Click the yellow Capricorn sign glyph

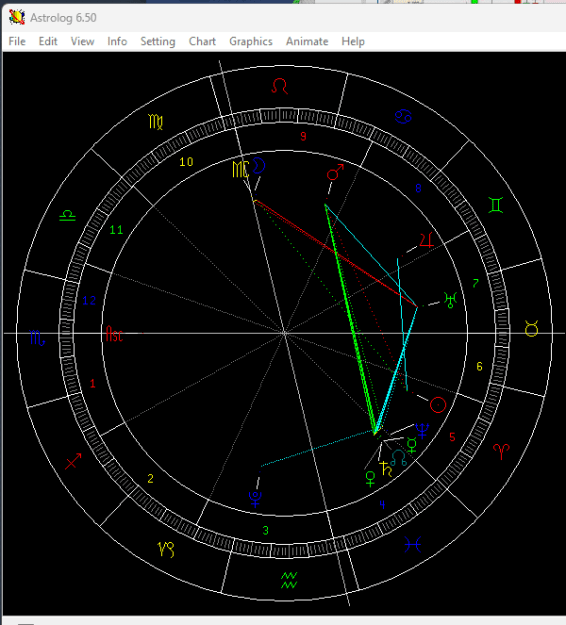(166, 549)
